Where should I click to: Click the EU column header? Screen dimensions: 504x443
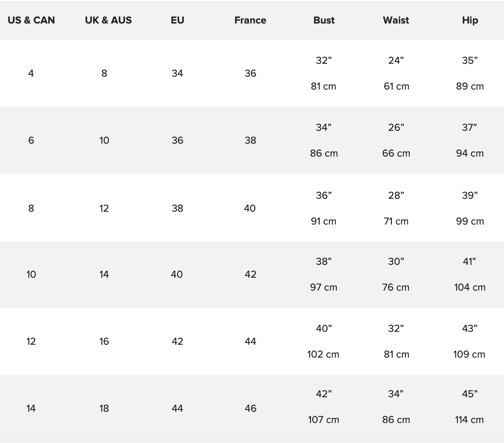click(178, 20)
